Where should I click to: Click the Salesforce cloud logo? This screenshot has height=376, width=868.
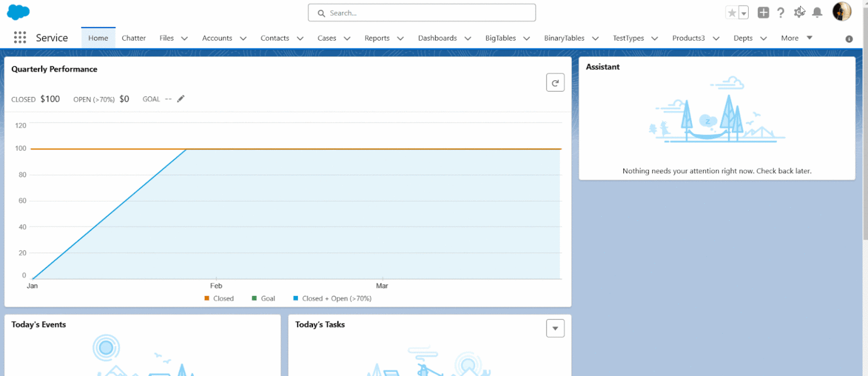pos(18,12)
